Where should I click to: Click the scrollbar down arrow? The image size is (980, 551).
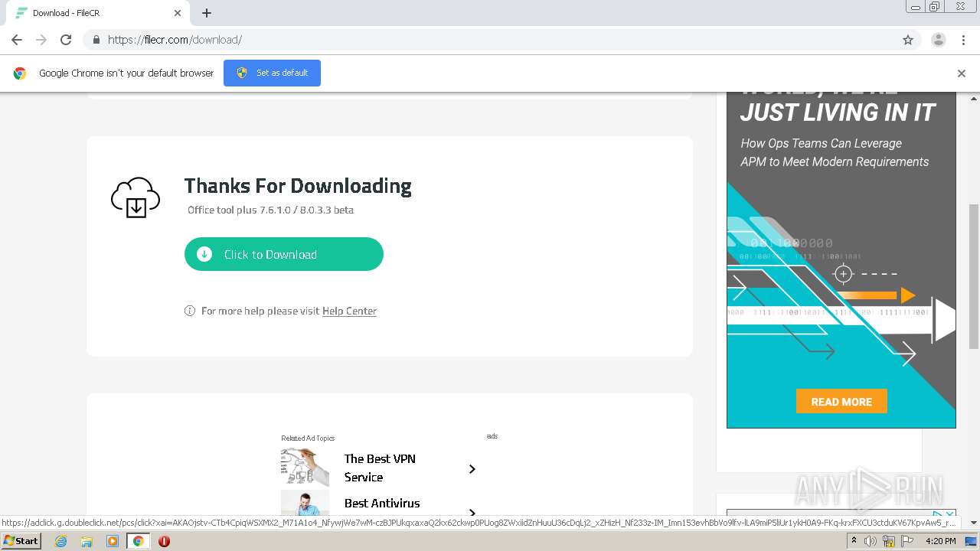tap(974, 523)
